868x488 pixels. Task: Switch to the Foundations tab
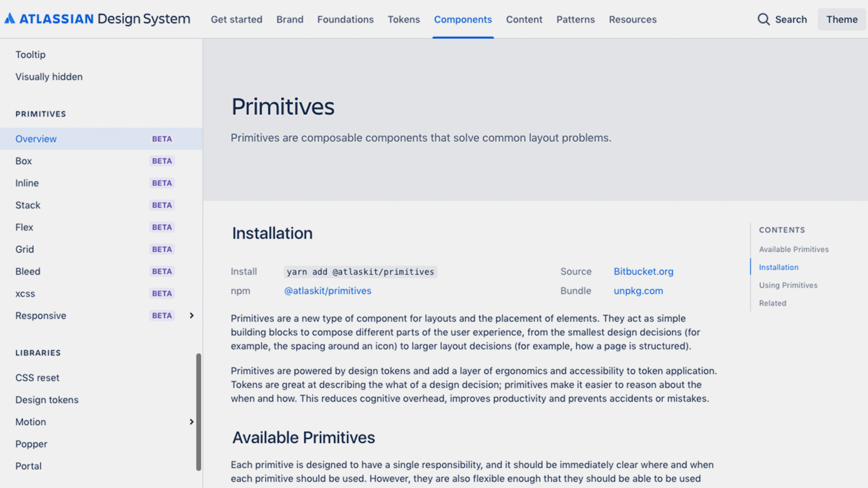coord(345,19)
